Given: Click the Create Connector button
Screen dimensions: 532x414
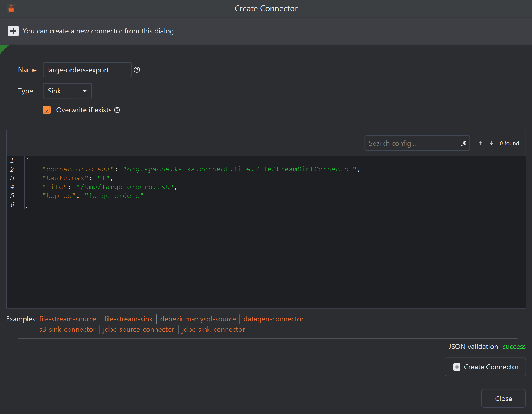Looking at the screenshot, I should point(485,367).
